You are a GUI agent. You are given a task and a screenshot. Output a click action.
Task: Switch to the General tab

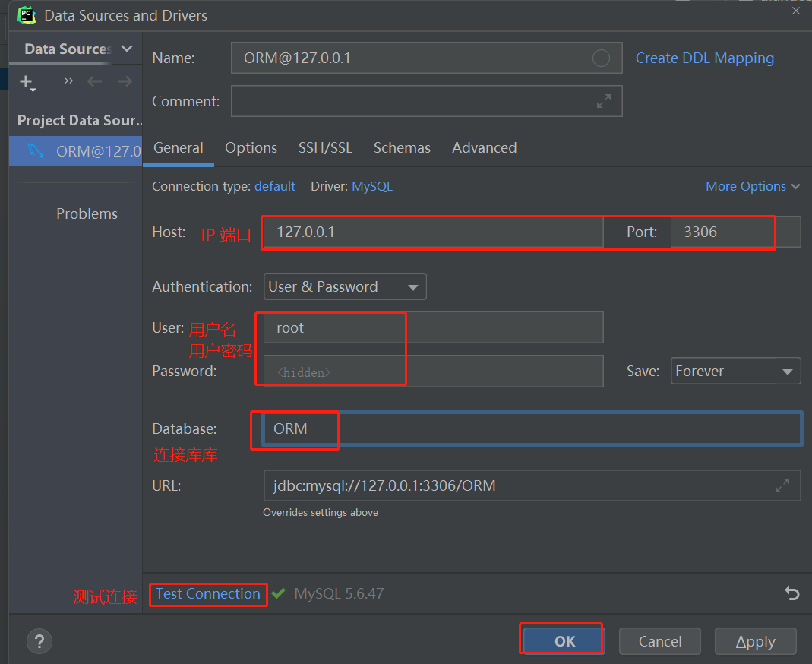(179, 148)
